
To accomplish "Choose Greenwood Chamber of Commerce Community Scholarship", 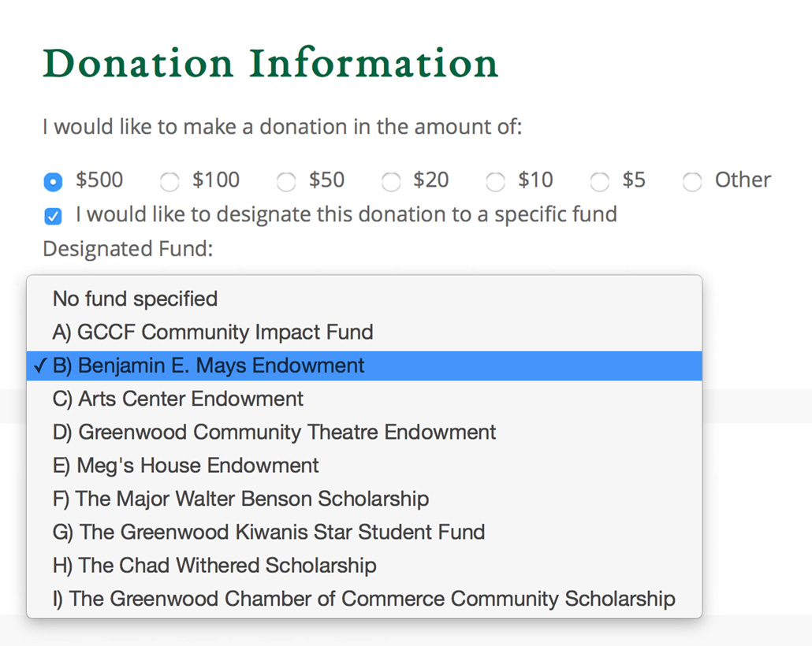I will pos(364,599).
